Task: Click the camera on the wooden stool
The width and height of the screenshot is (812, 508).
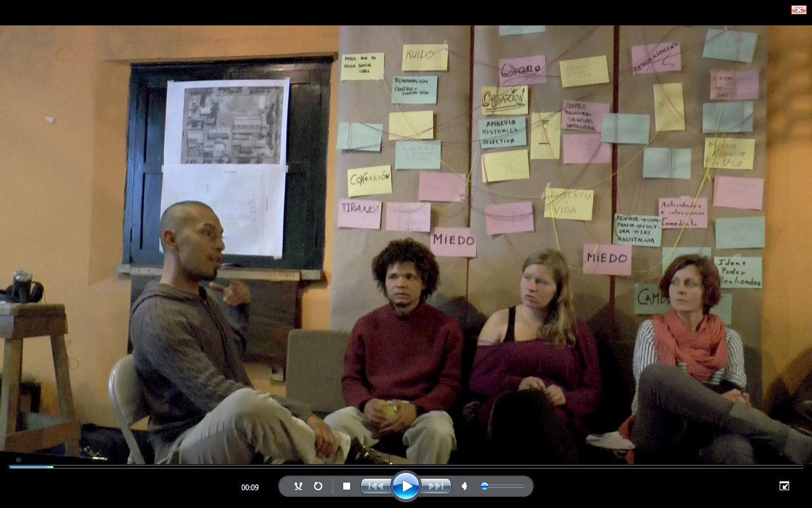Action: (x=22, y=288)
